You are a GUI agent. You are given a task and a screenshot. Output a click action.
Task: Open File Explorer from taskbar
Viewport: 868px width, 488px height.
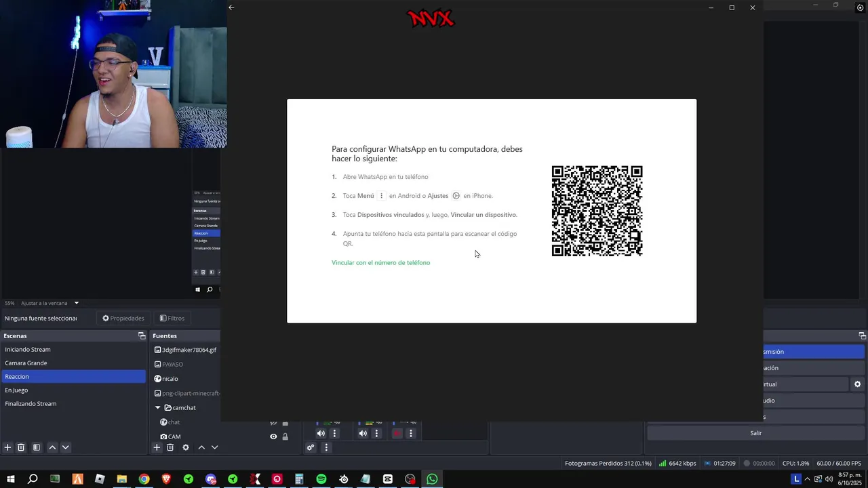click(122, 479)
